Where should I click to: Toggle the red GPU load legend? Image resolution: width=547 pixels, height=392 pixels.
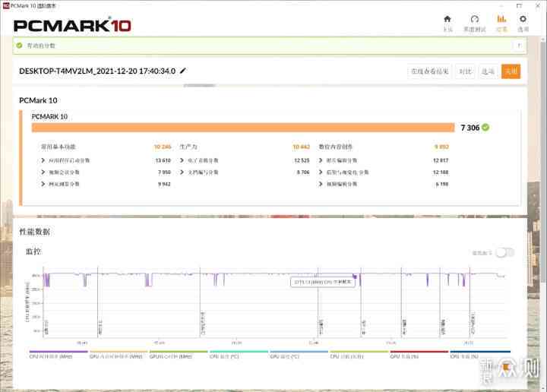coord(419,355)
